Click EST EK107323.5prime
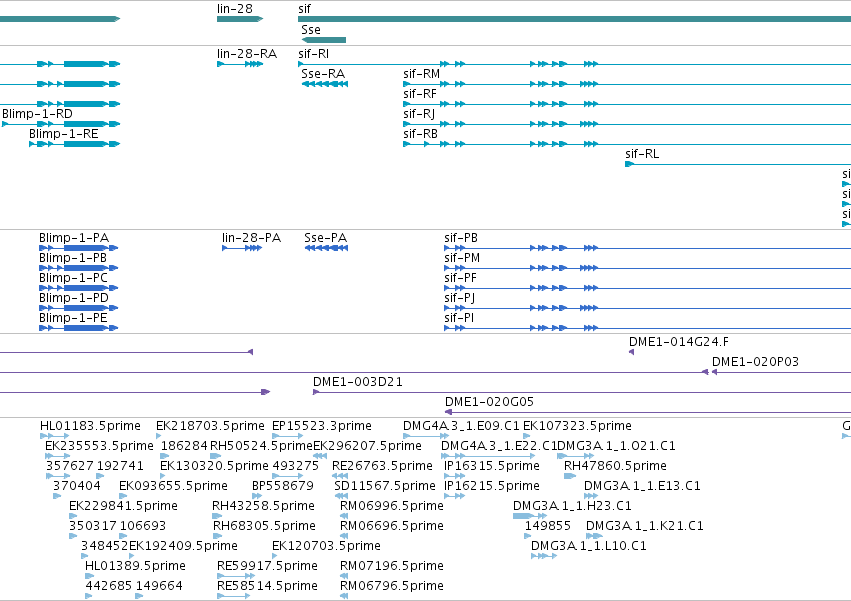 pyautogui.click(x=577, y=426)
